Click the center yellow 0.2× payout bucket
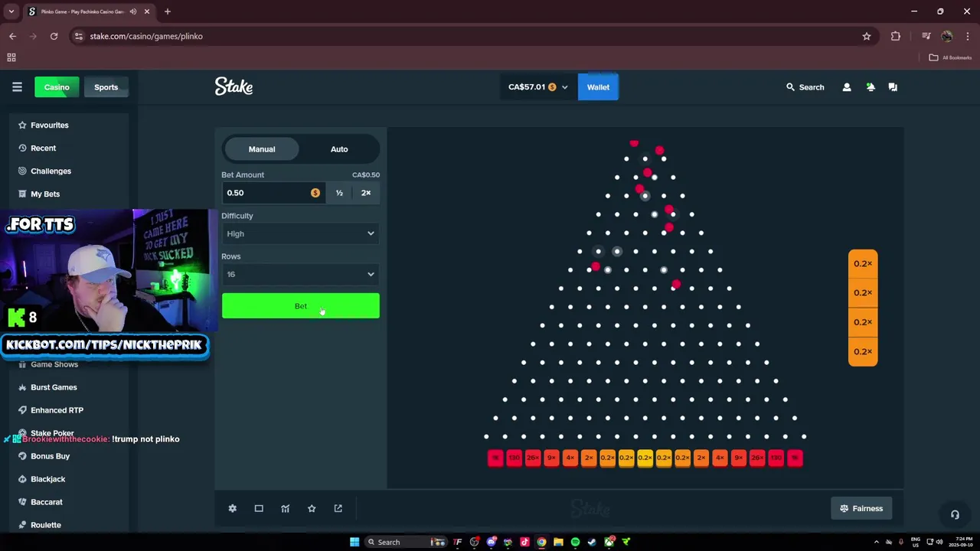 pyautogui.click(x=645, y=458)
